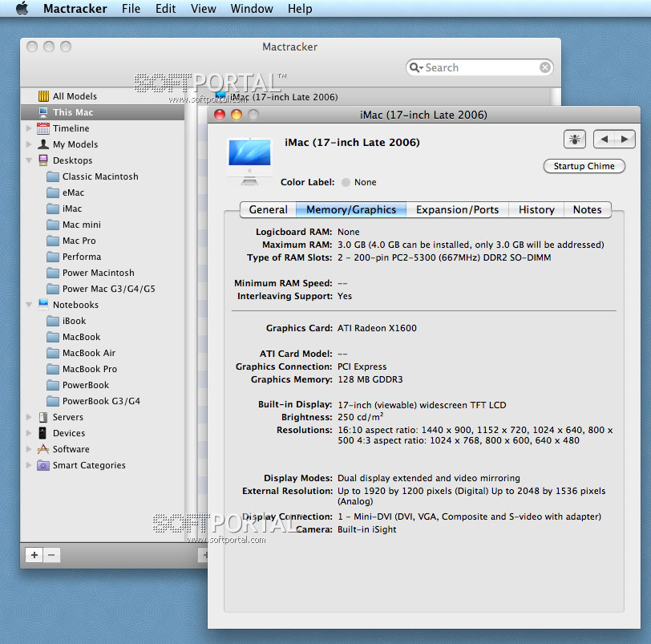Click the Devices iPod icon
Viewport: 651px width, 644px height.
(x=42, y=433)
